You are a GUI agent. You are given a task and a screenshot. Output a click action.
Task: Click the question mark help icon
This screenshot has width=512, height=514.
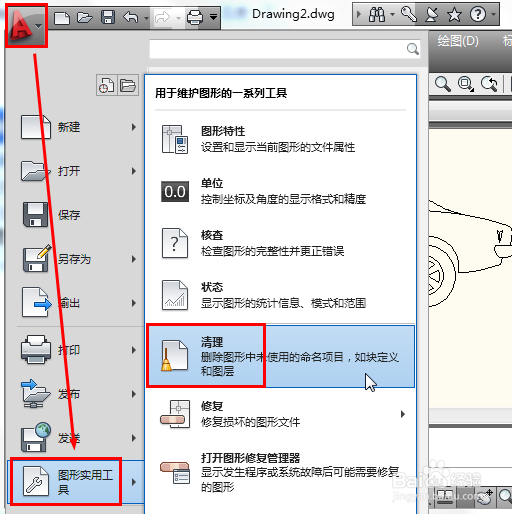pyautogui.click(x=478, y=15)
